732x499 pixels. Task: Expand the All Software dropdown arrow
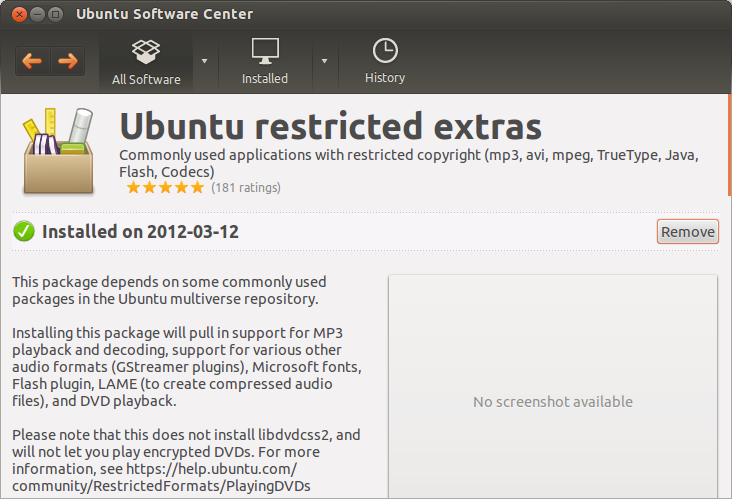pyautogui.click(x=204, y=61)
